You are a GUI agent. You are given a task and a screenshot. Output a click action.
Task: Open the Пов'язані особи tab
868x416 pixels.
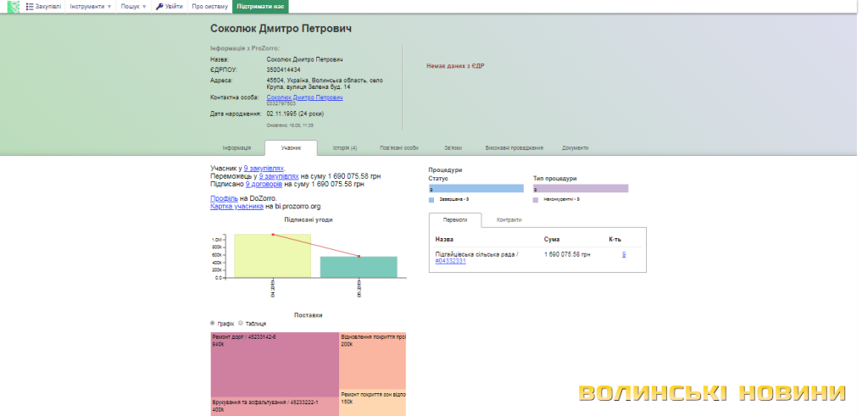(x=399, y=147)
